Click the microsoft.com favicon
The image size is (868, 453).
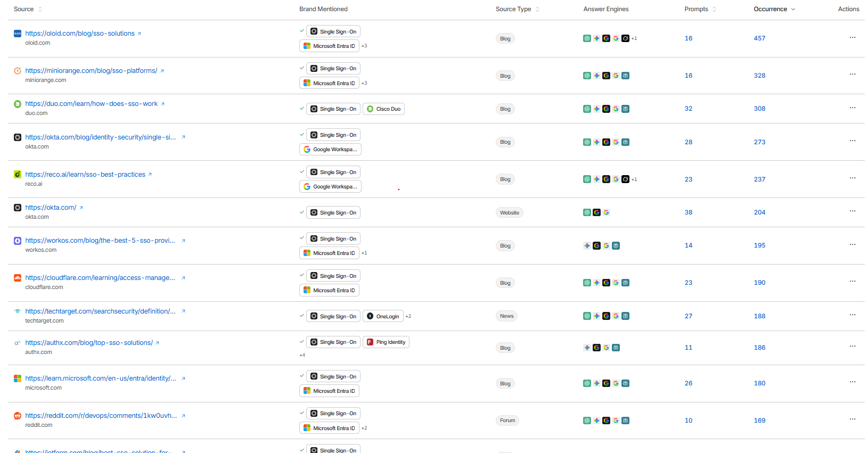pyautogui.click(x=18, y=378)
